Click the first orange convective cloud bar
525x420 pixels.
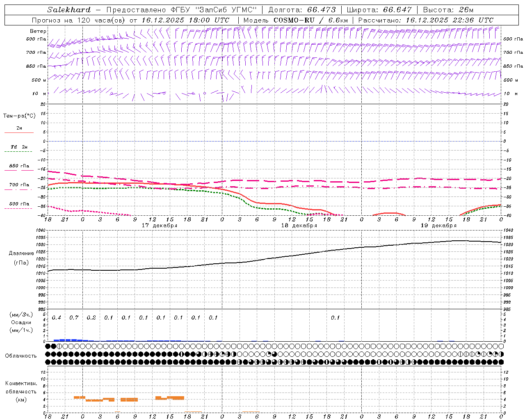click(79, 397)
